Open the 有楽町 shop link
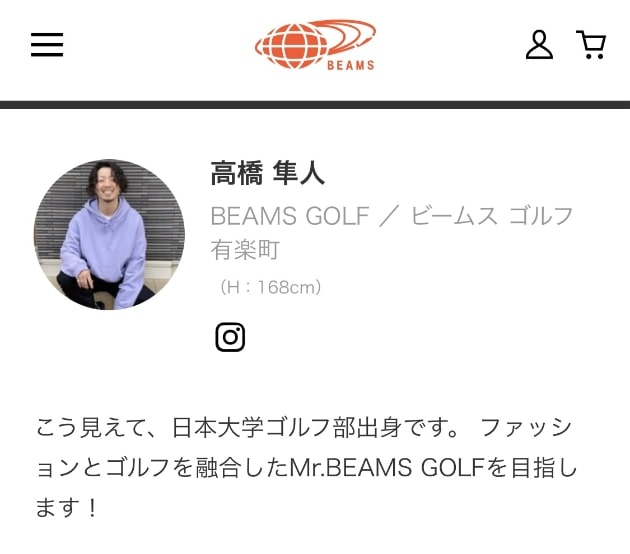Image resolution: width=630 pixels, height=554 pixels. [x=245, y=250]
